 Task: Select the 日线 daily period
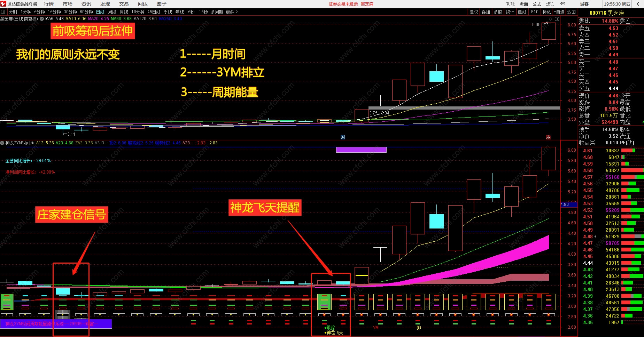[100, 12]
